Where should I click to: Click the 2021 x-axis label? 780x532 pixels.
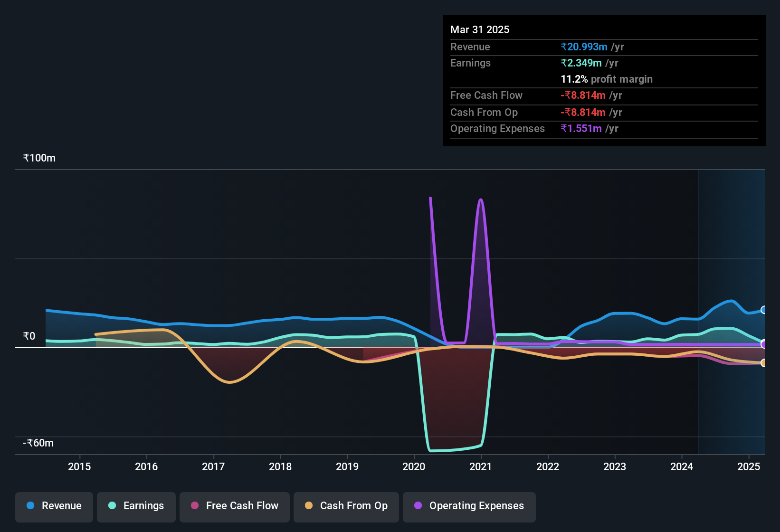pos(481,467)
